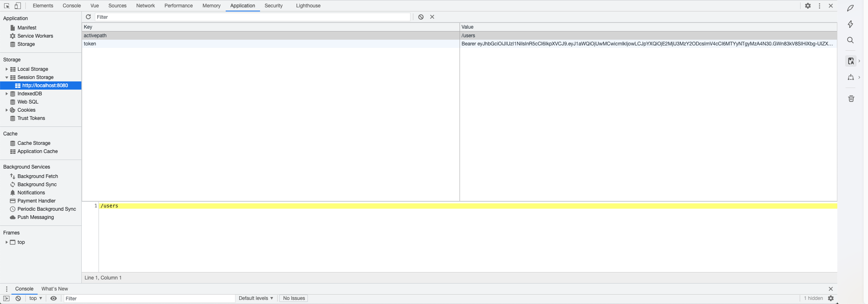Click the pen icon in right sidebar

850,8
